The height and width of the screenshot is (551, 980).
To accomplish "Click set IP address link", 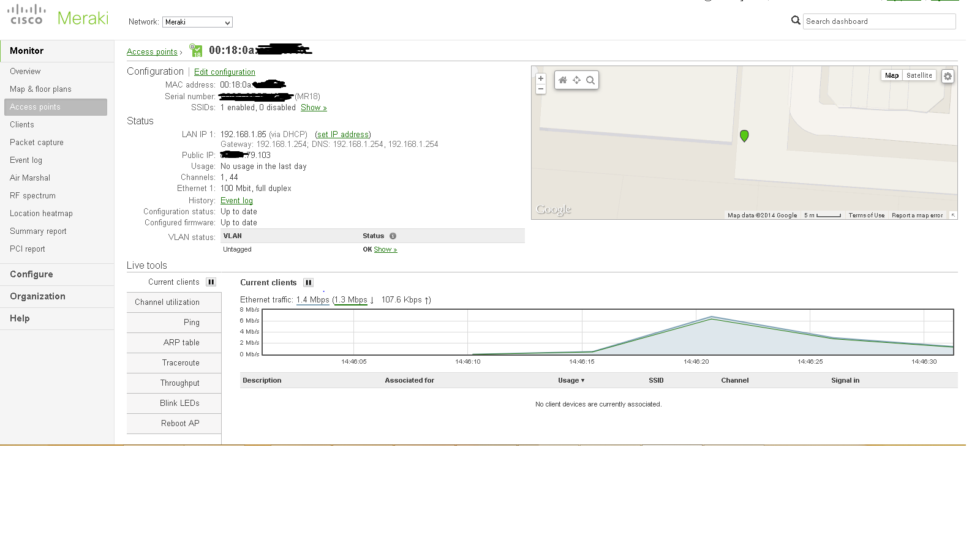I will (343, 135).
